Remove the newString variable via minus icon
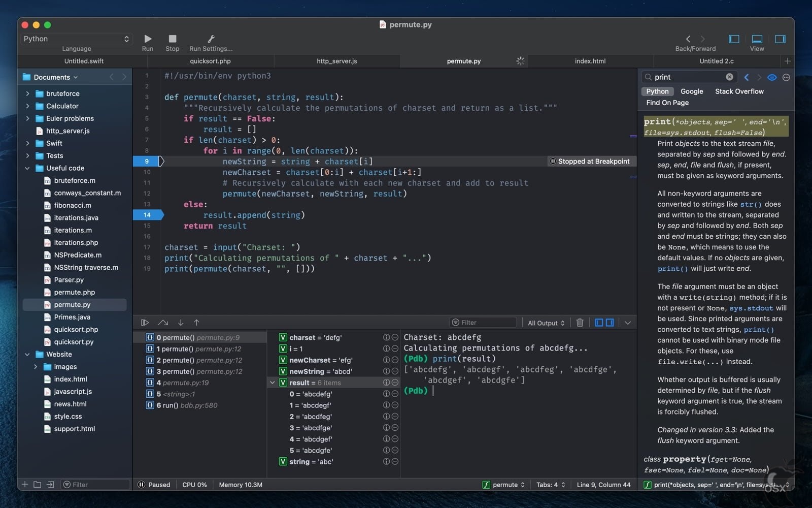Screen dimensions: 812x508 click(395, 371)
